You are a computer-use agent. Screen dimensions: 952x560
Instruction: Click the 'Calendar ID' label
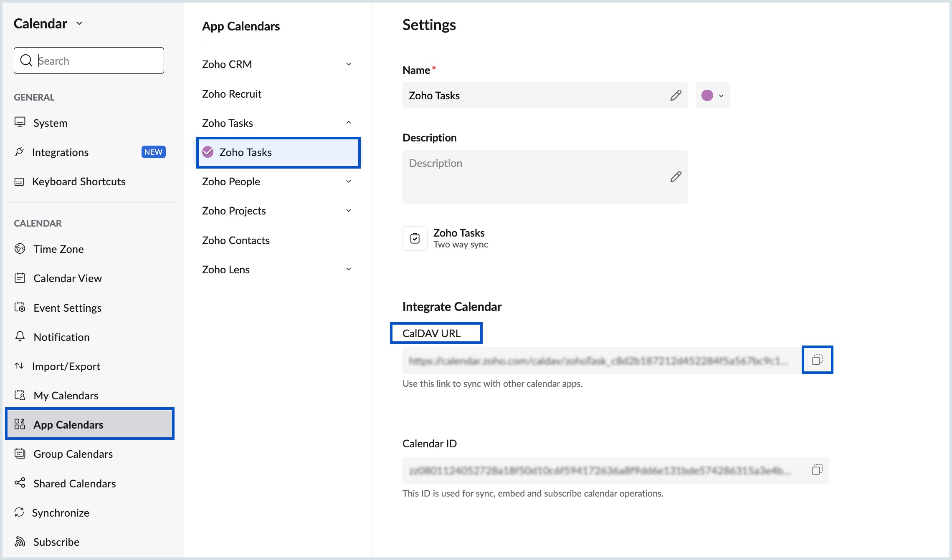[430, 444]
